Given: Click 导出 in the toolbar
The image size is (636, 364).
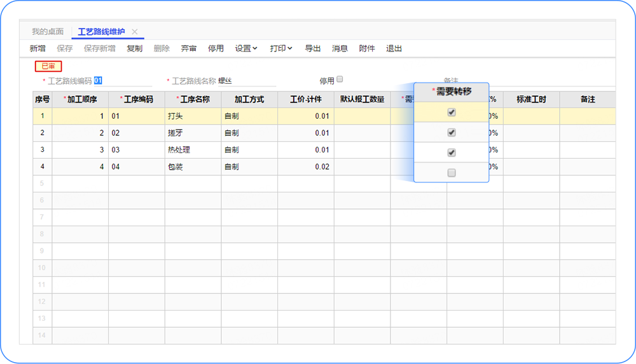Looking at the screenshot, I should point(313,49).
